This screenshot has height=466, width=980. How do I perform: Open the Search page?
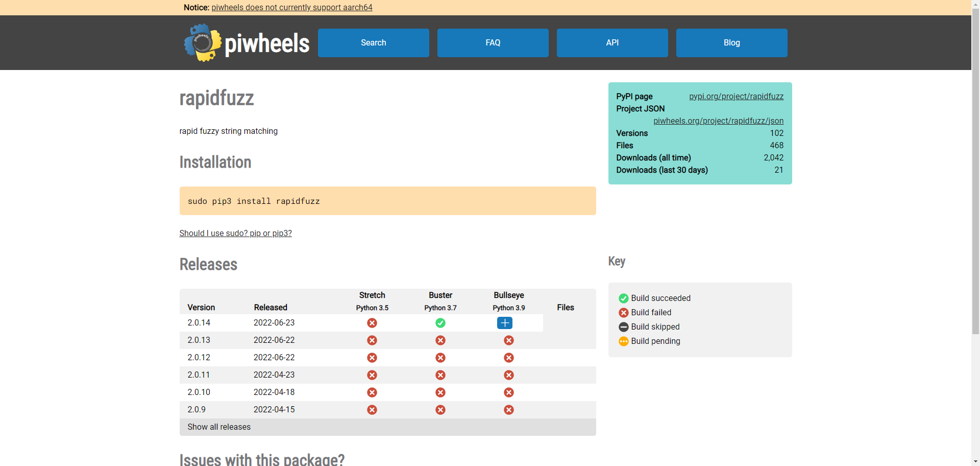coord(374,43)
